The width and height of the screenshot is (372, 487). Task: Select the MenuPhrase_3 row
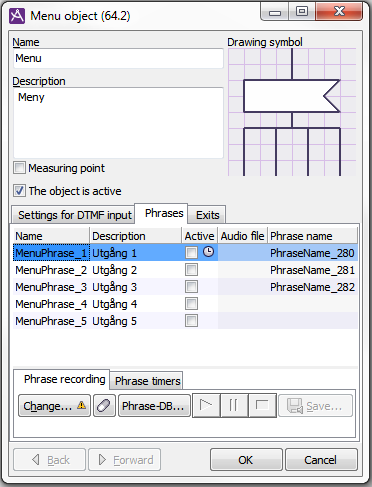(x=185, y=287)
